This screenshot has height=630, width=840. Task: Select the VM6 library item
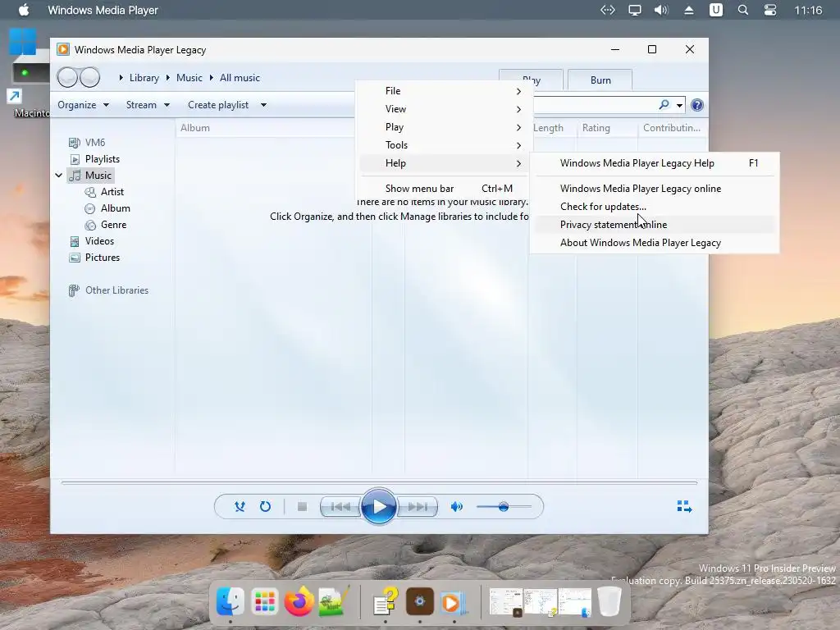(x=87, y=143)
